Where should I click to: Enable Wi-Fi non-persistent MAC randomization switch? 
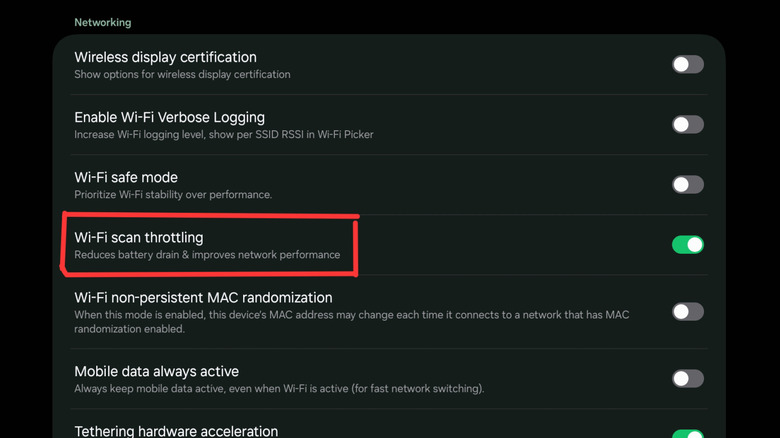[x=687, y=311]
